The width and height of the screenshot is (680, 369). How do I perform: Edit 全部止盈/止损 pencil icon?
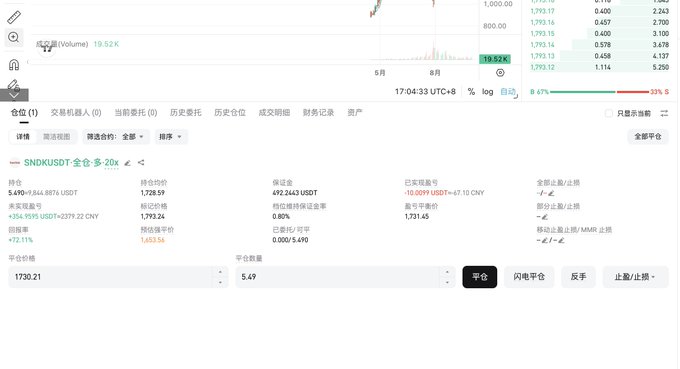(551, 193)
